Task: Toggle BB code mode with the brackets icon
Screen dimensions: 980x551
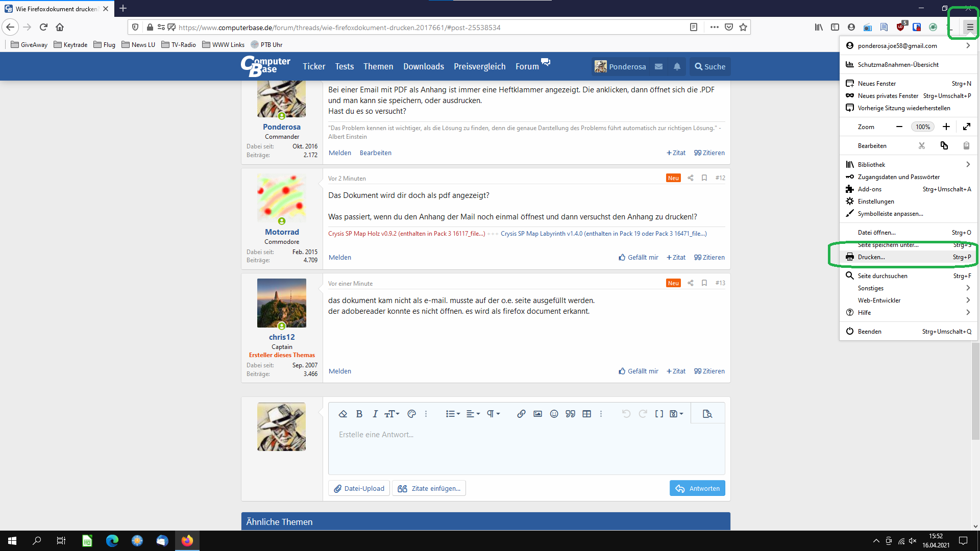Action: (659, 414)
